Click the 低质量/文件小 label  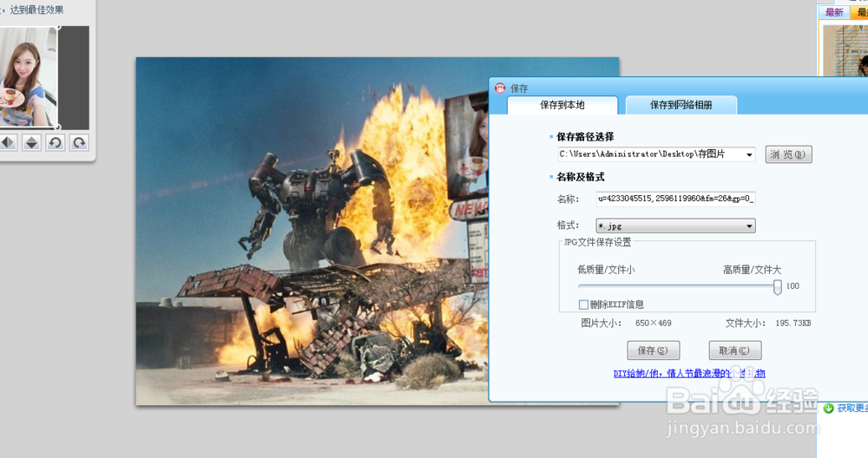click(606, 270)
